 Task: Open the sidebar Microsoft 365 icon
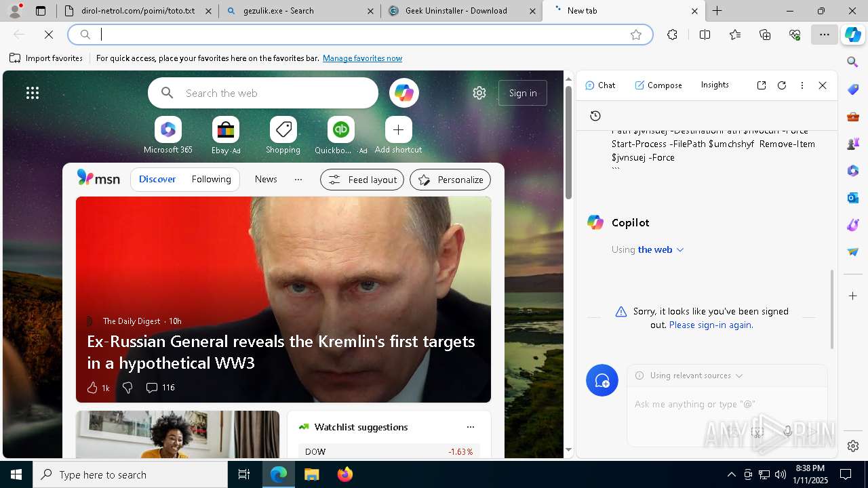[x=853, y=171]
